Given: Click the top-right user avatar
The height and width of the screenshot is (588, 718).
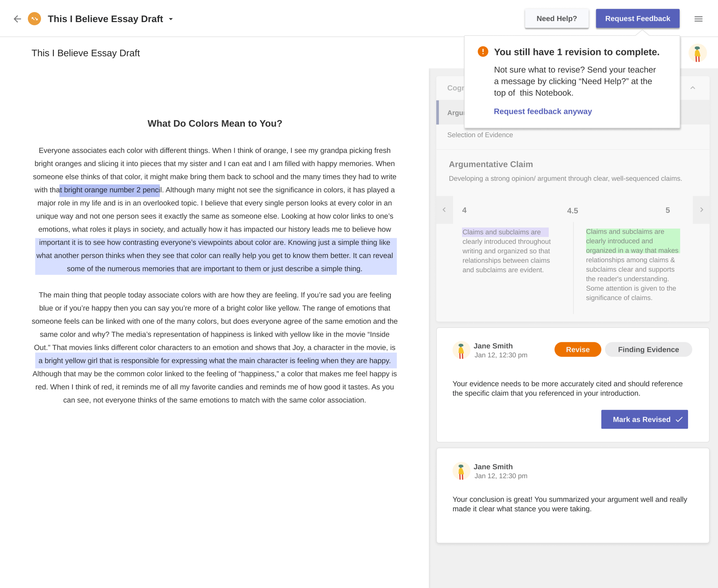Looking at the screenshot, I should [697, 53].
